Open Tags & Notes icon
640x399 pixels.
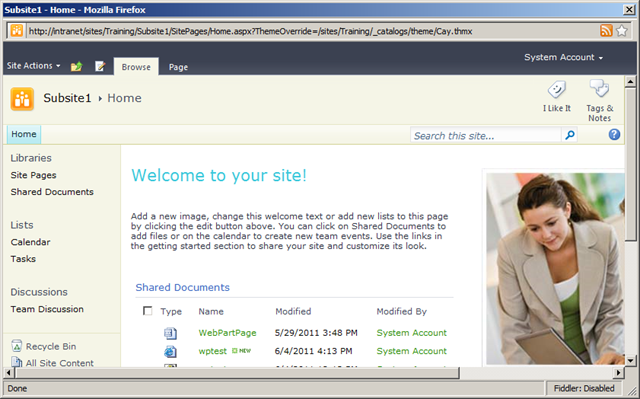[x=599, y=88]
